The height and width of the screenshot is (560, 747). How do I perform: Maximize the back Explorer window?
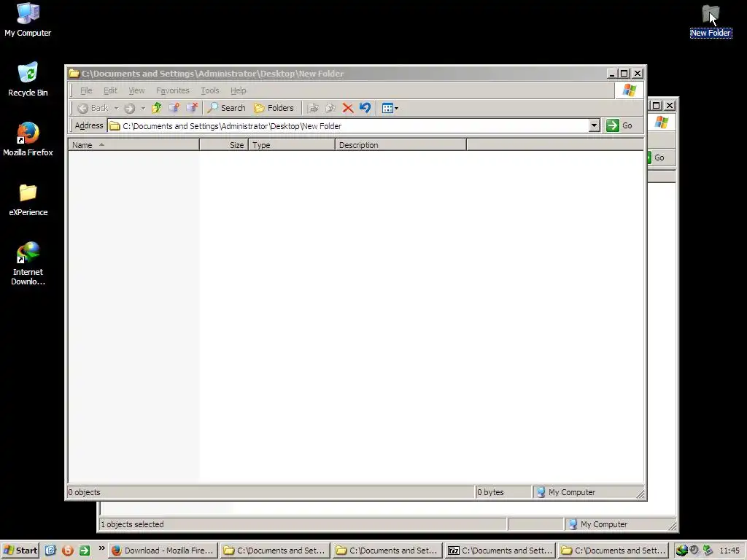[x=656, y=105]
